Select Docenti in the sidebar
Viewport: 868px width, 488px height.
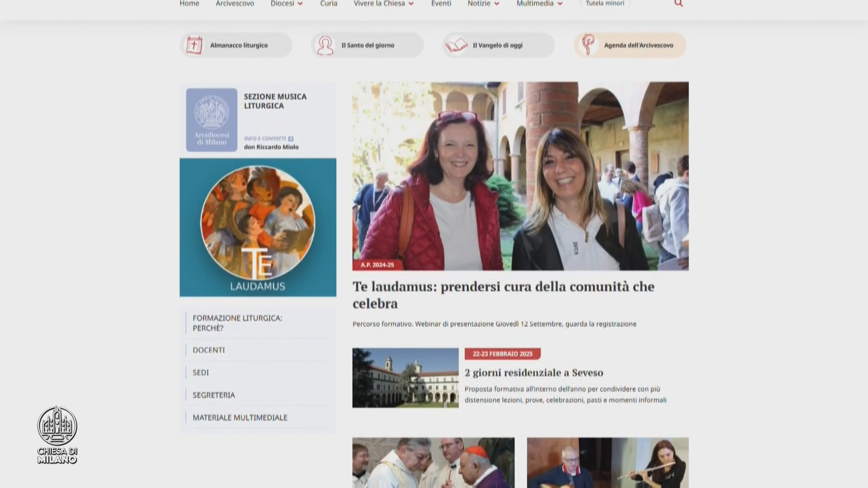tap(208, 350)
